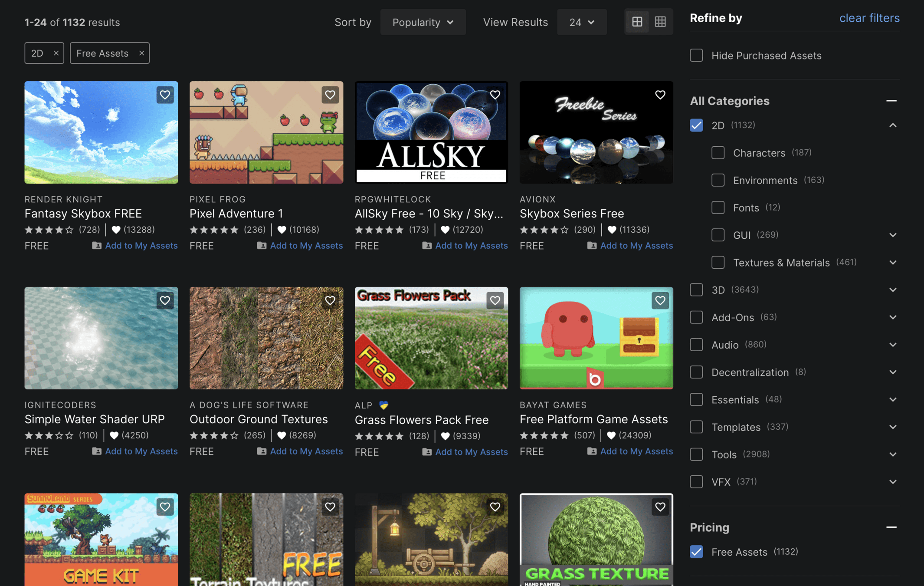
Task: Switch to small grid view icon
Action: [x=660, y=22]
